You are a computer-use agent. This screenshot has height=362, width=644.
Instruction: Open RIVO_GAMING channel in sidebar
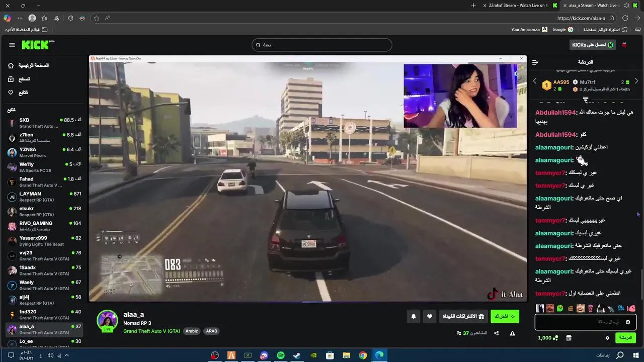point(44,226)
